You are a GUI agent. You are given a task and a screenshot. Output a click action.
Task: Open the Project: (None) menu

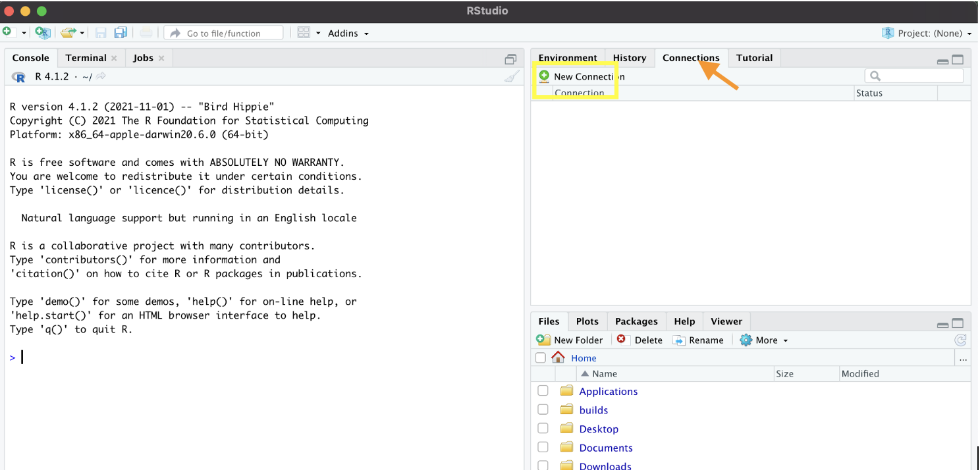pyautogui.click(x=927, y=33)
